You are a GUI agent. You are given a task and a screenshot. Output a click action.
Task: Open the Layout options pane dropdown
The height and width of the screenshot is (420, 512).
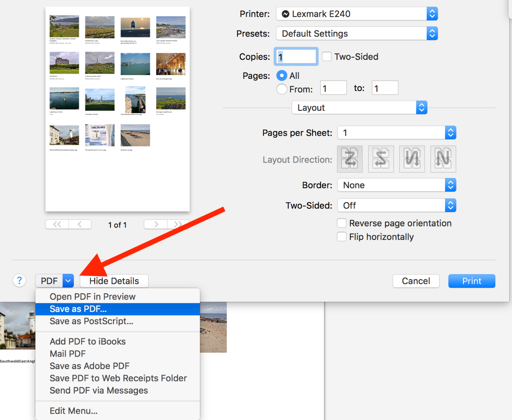coord(359,108)
